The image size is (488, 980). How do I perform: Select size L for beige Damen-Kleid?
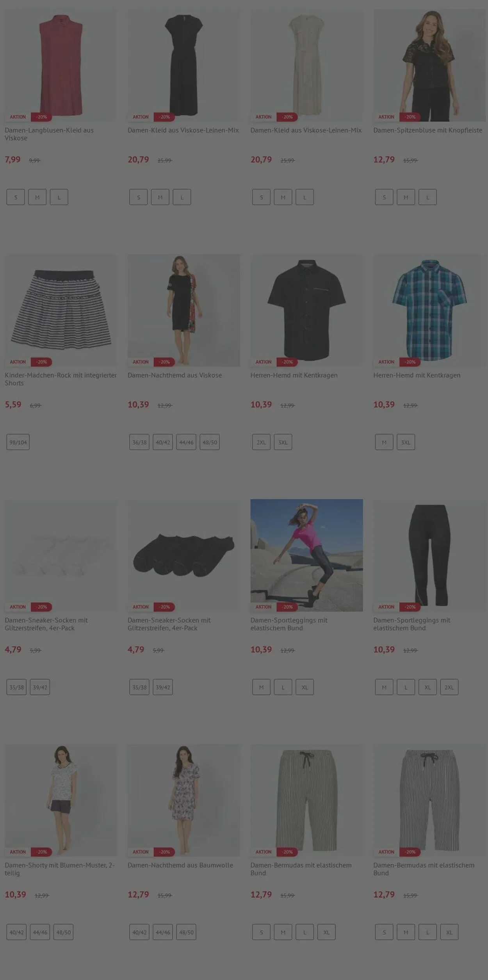(x=305, y=197)
